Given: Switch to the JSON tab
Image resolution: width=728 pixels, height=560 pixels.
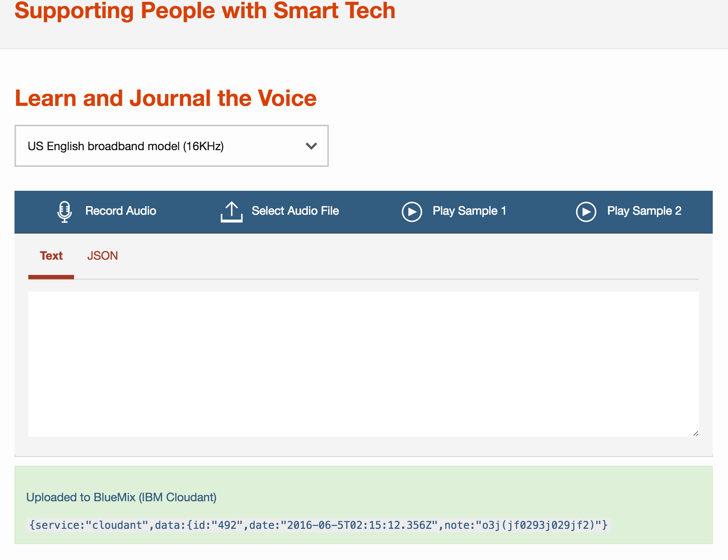Looking at the screenshot, I should point(102,256).
